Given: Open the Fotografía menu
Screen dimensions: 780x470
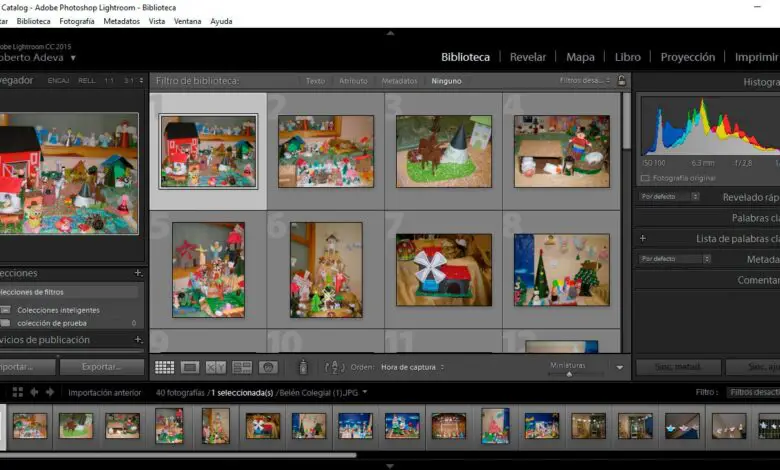Looking at the screenshot, I should [77, 21].
